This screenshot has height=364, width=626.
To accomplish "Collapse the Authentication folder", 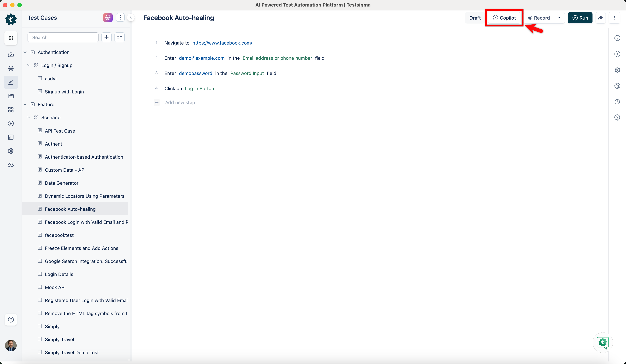I will [x=25, y=52].
